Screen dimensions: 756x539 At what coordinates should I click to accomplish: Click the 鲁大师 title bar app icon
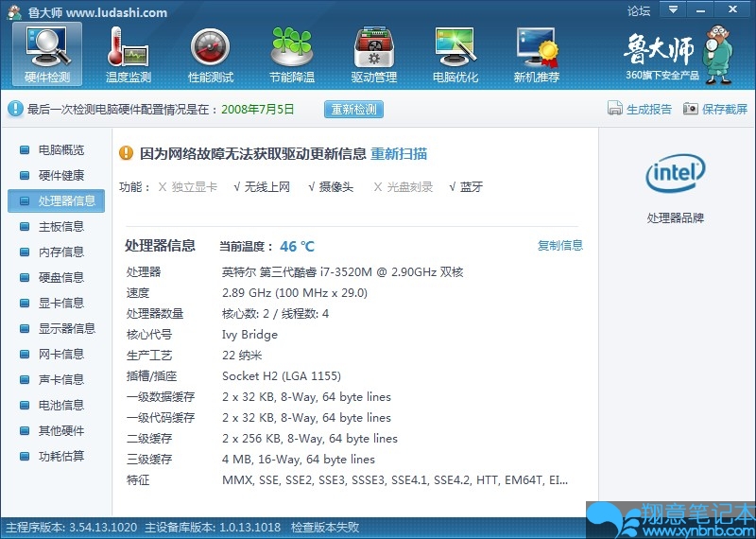(x=15, y=12)
